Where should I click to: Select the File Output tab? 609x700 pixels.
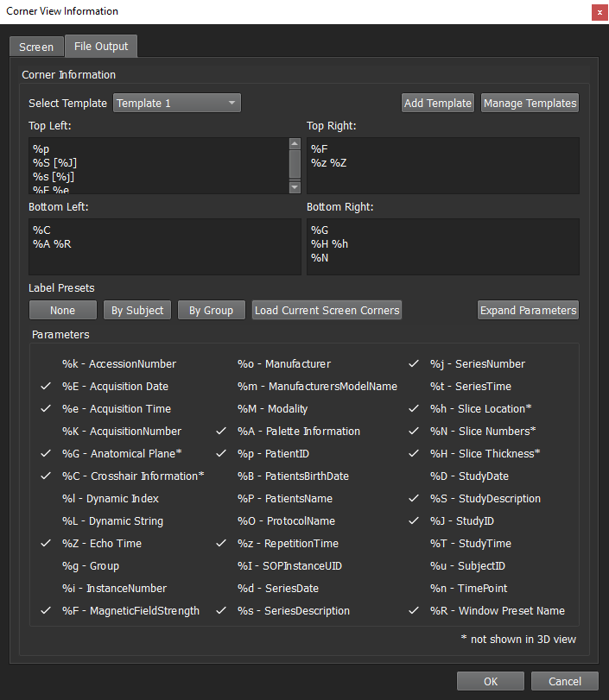[100, 47]
